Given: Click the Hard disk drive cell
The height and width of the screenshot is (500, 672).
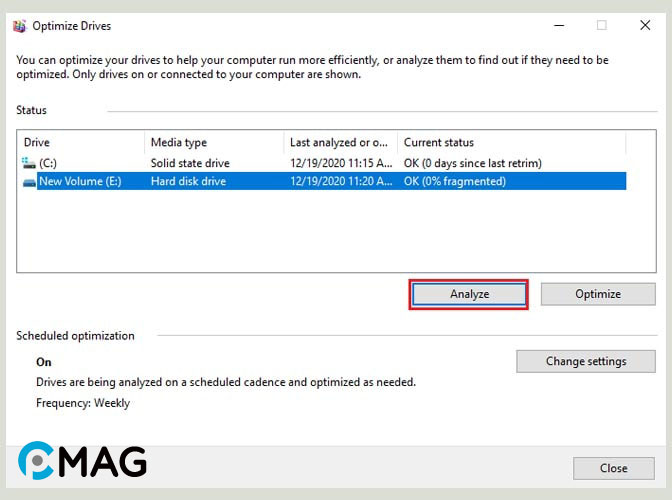Looking at the screenshot, I should [188, 181].
